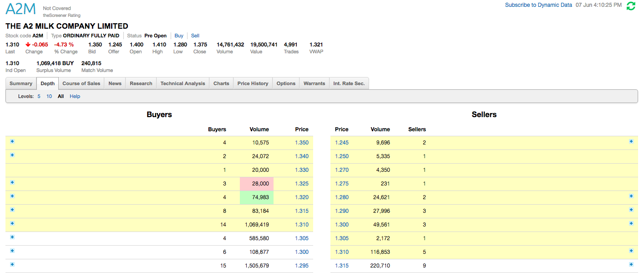The width and height of the screenshot is (644, 273).
Task: Click buyers price link 1.295
Action: [x=302, y=266]
